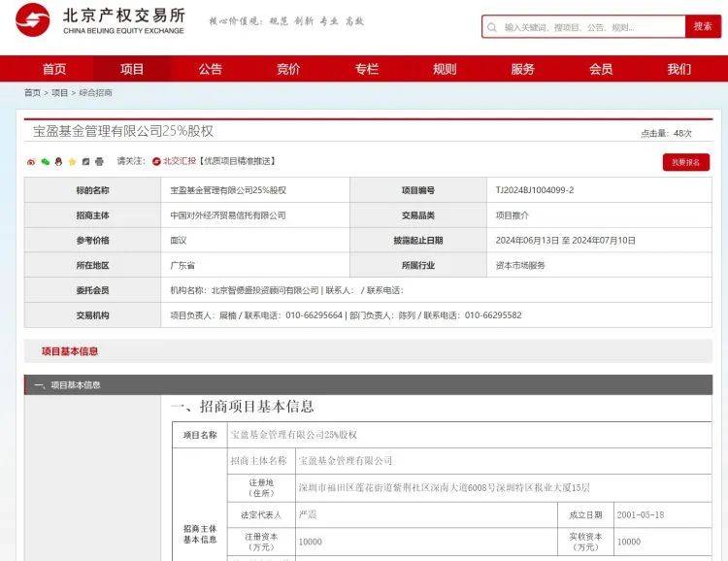Open the 竞价 navigation tab
The width and height of the screenshot is (728, 561).
point(288,69)
